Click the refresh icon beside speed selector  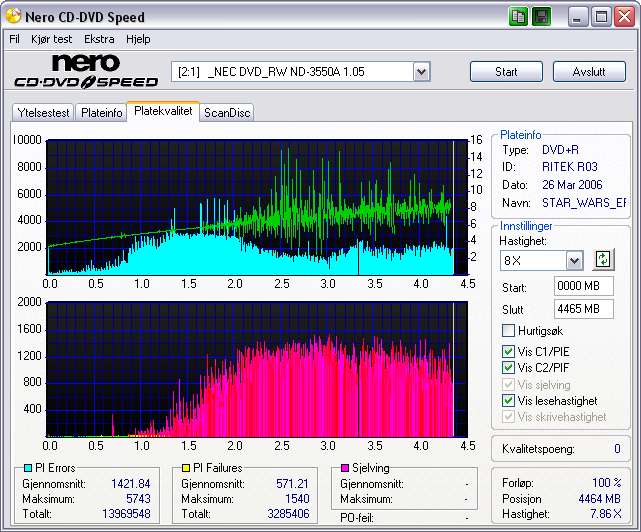(602, 260)
